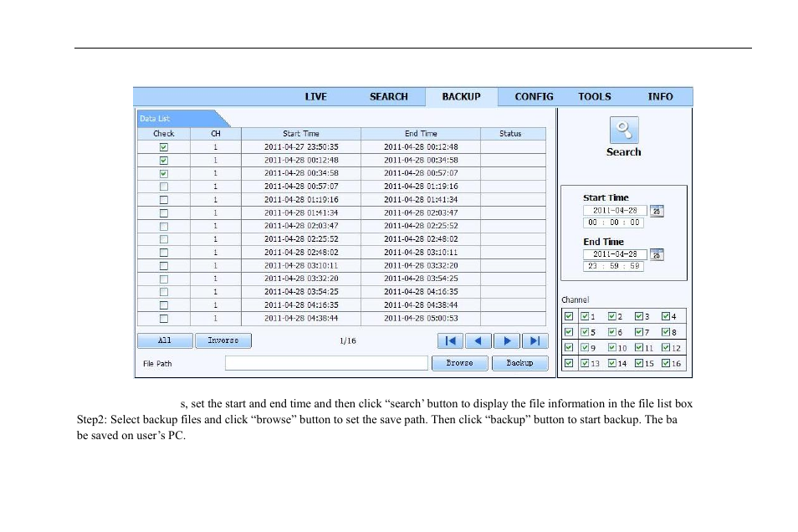Check the file starting 2011-04-28 03:32:20
Image resolution: width=798 pixels, height=532 pixels.
163,279
